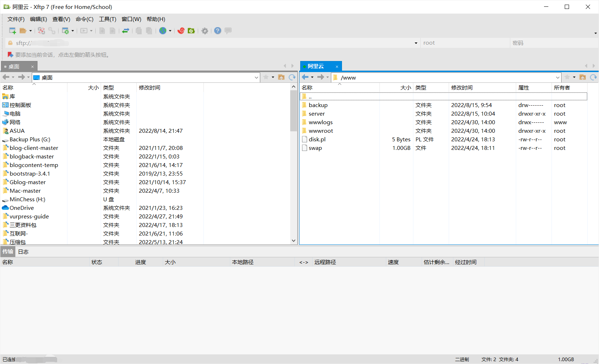599x364 pixels.
Task: Go to parent folder in the local pane
Action: [281, 77]
